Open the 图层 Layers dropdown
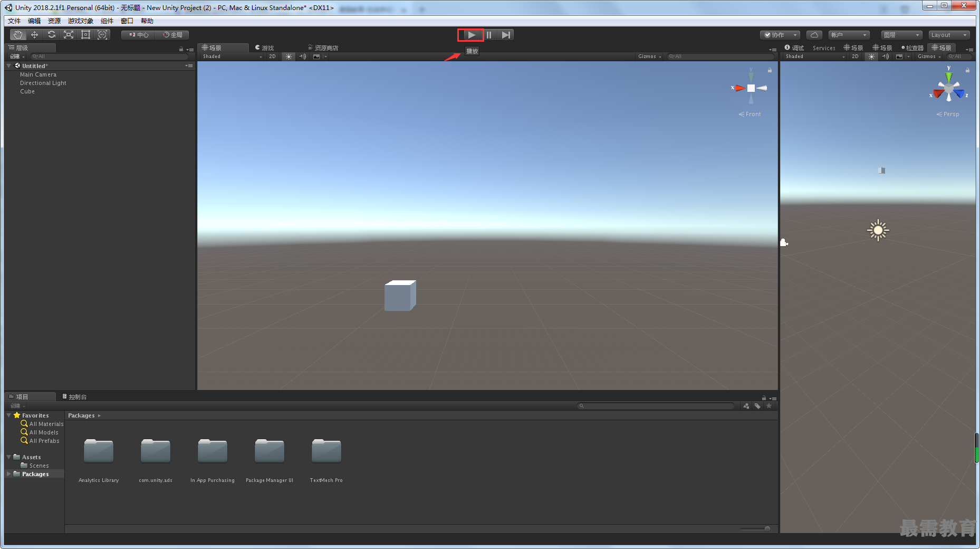The height and width of the screenshot is (549, 980). 902,35
